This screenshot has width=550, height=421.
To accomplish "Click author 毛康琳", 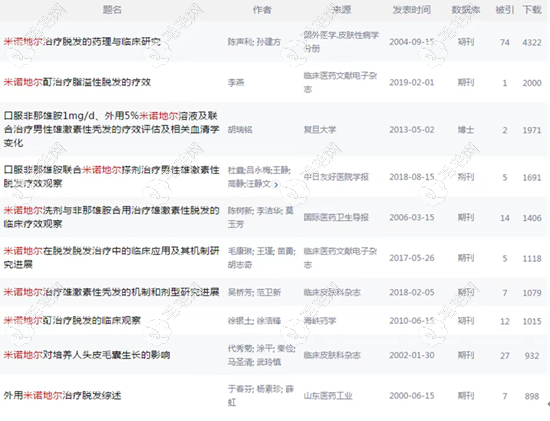I will pos(240,251).
